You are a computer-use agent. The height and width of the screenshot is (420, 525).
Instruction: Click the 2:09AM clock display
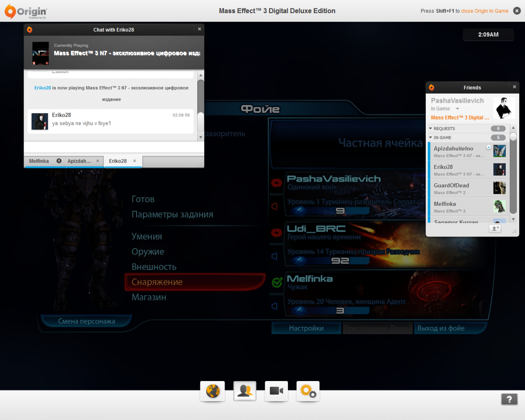(x=488, y=35)
